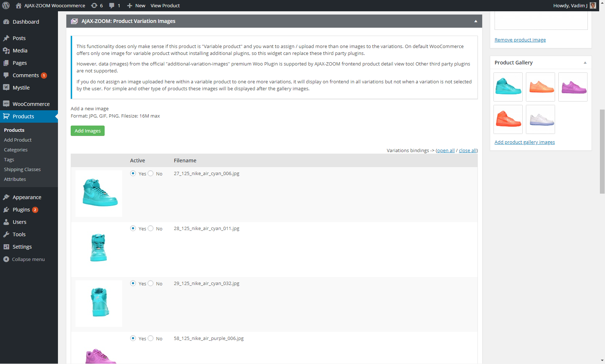Click thumbnail of 28_125_nike_air_cyan_011.jpg

[99, 249]
